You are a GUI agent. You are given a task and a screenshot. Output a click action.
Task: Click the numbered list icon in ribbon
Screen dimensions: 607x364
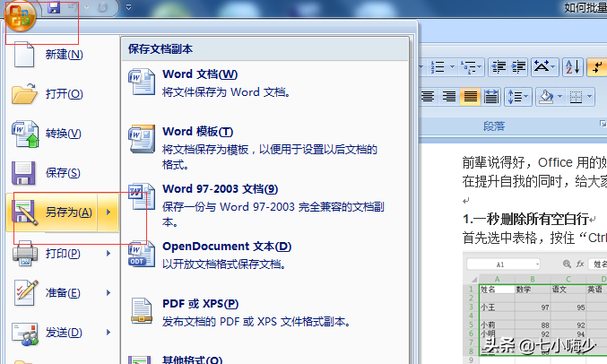(438, 67)
